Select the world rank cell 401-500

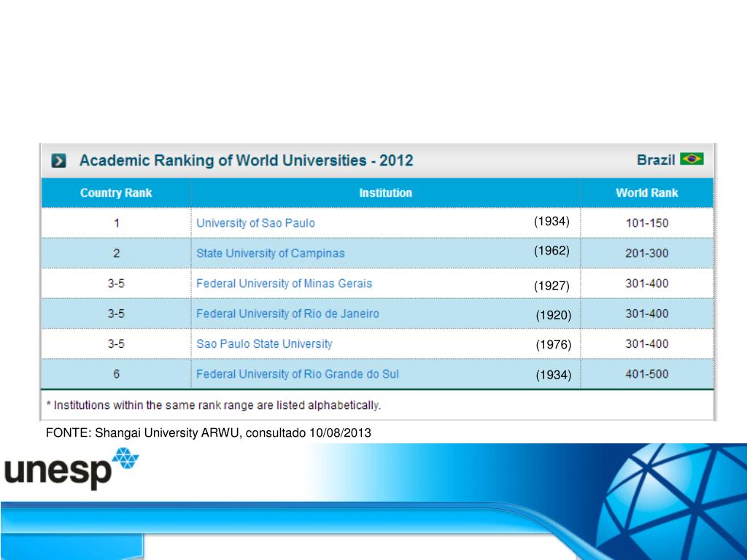647,374
